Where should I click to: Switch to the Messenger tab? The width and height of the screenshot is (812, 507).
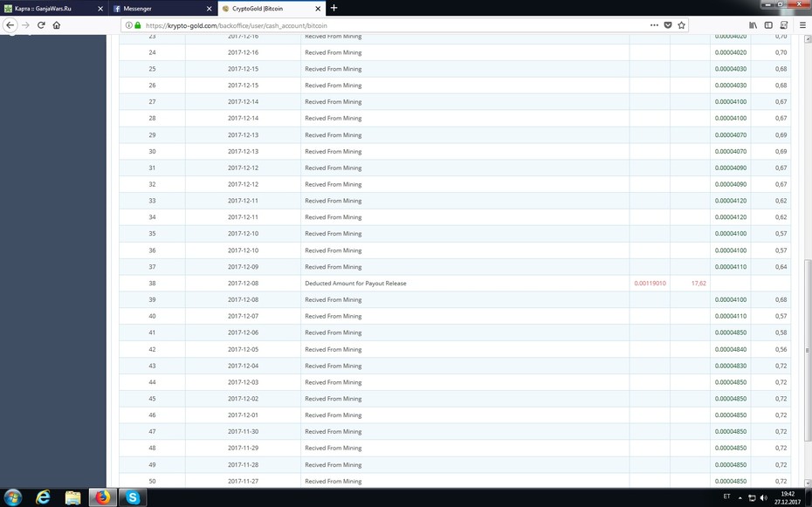[x=162, y=8]
